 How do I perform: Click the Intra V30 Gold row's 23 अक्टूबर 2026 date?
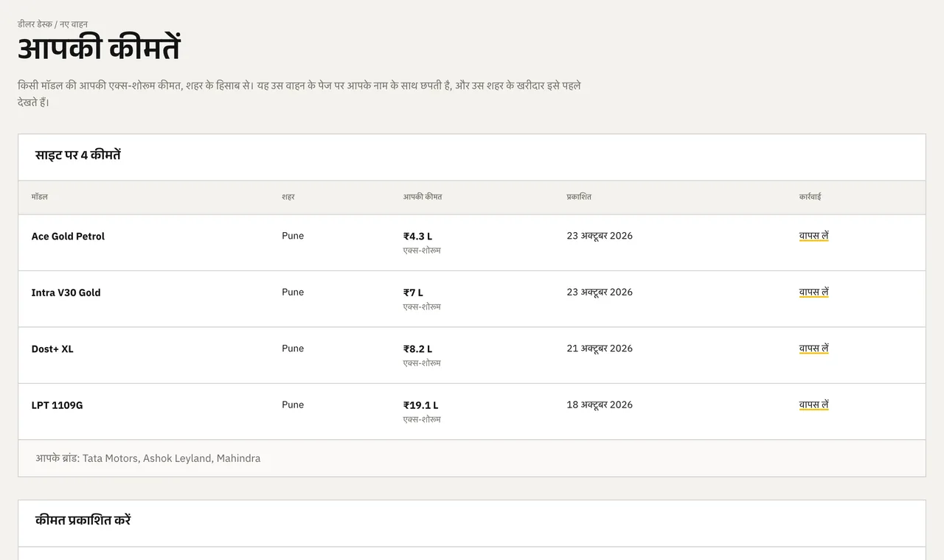(600, 292)
